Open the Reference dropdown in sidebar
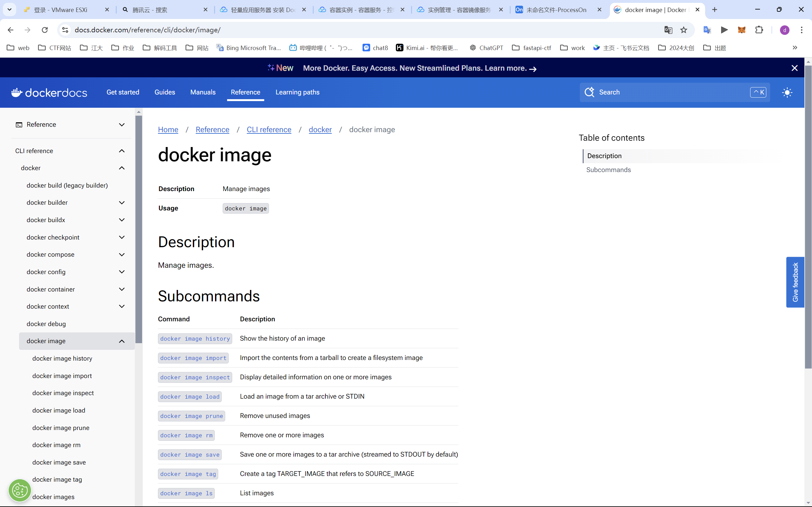812x507 pixels. coord(122,125)
